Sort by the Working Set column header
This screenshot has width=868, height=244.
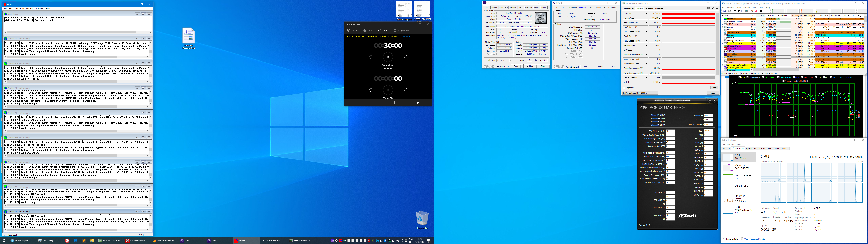pos(797,15)
